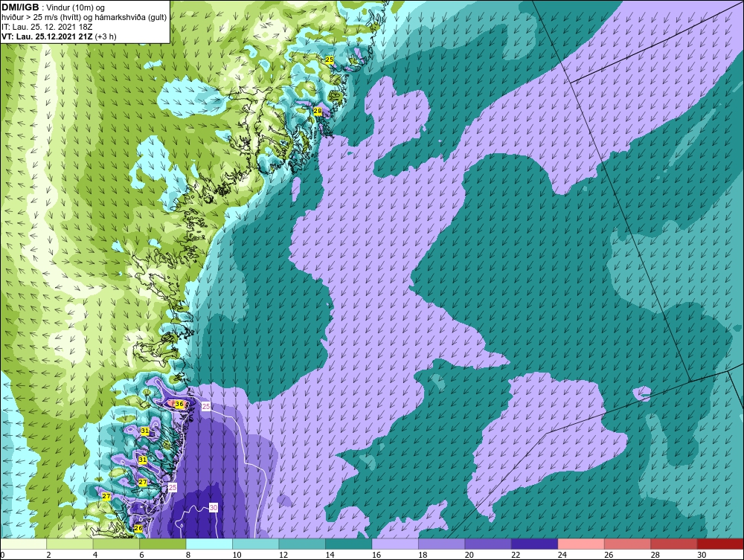Select the 'Vindur (10m) og' header text
Image resolution: width=744 pixels, height=560 pixels.
click(x=77, y=8)
